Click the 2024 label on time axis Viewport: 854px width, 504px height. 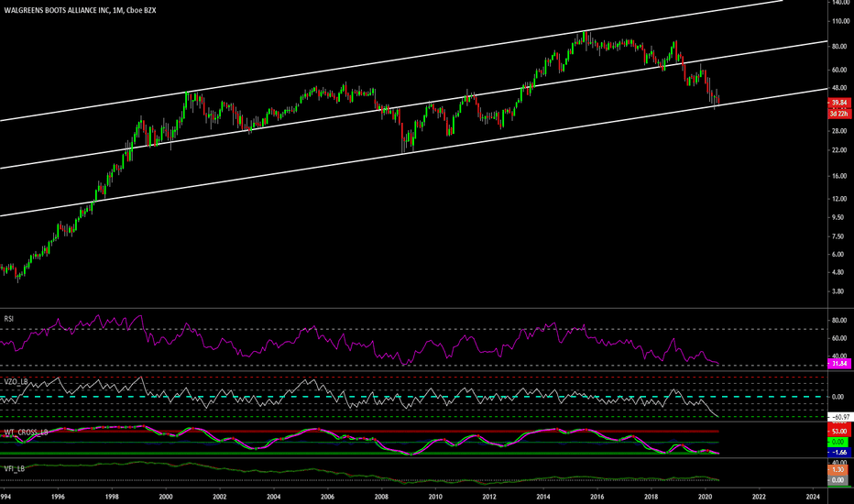(813, 497)
